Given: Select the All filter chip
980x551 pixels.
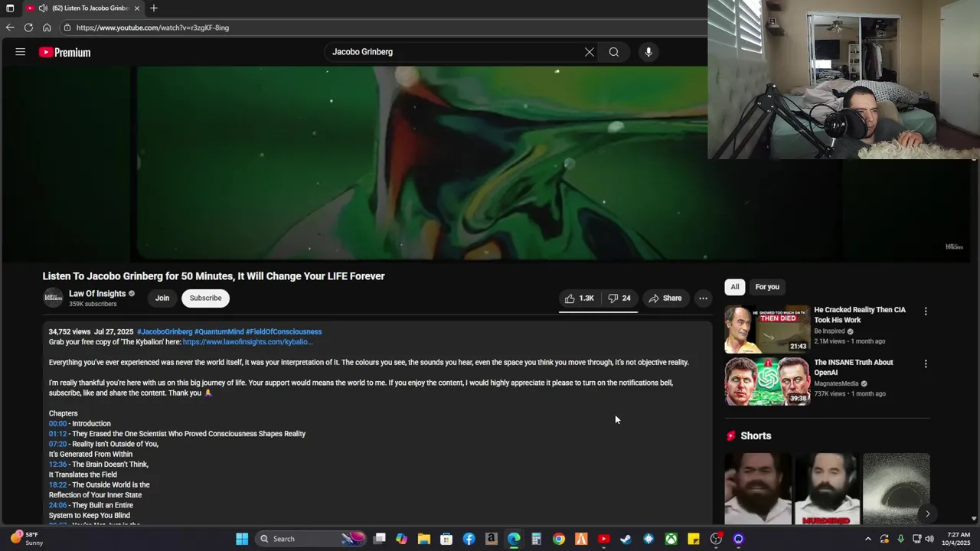Looking at the screenshot, I should [x=735, y=287].
